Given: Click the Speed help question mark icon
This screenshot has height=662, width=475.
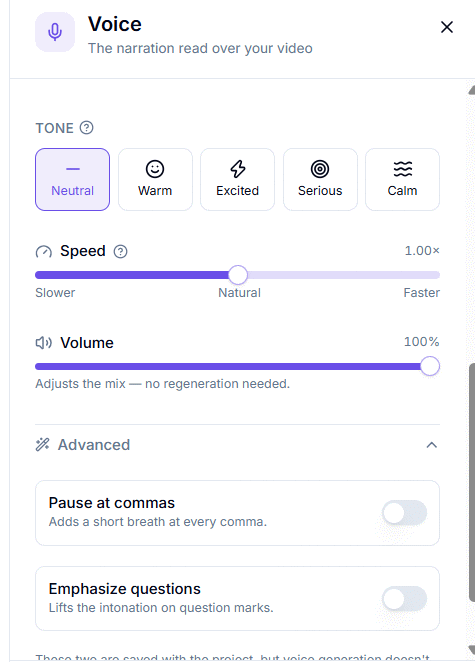Looking at the screenshot, I should pos(120,252).
